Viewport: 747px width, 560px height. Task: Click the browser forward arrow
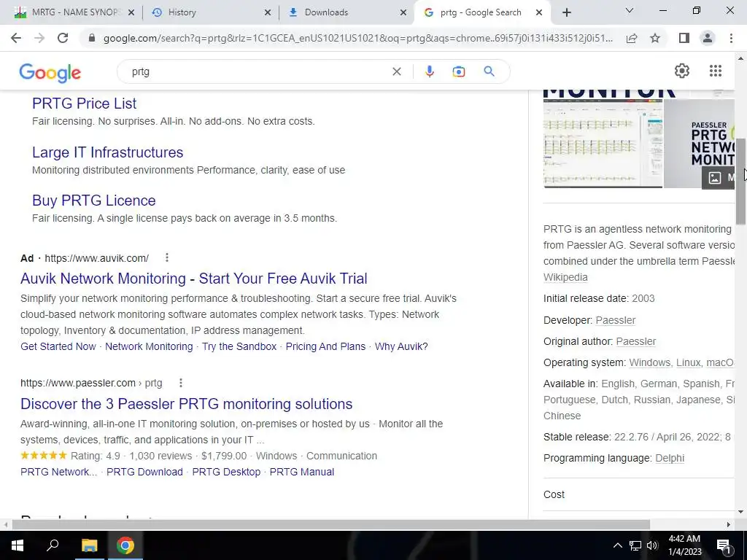pos(39,38)
